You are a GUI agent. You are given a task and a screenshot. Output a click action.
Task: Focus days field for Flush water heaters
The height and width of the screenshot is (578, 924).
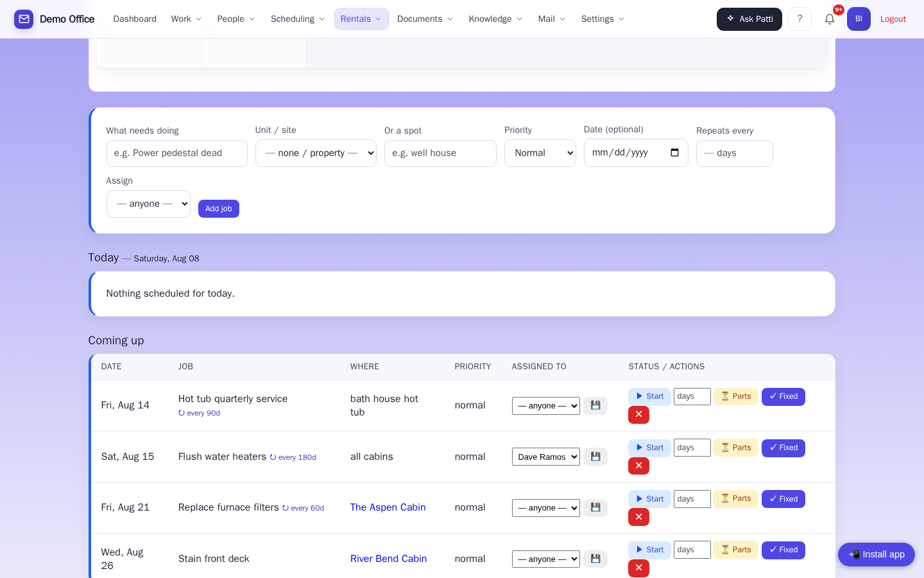[692, 448]
